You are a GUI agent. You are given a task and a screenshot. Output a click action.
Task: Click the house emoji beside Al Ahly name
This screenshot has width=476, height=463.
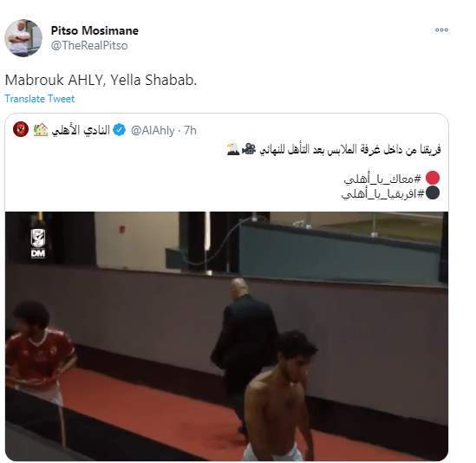click(41, 130)
